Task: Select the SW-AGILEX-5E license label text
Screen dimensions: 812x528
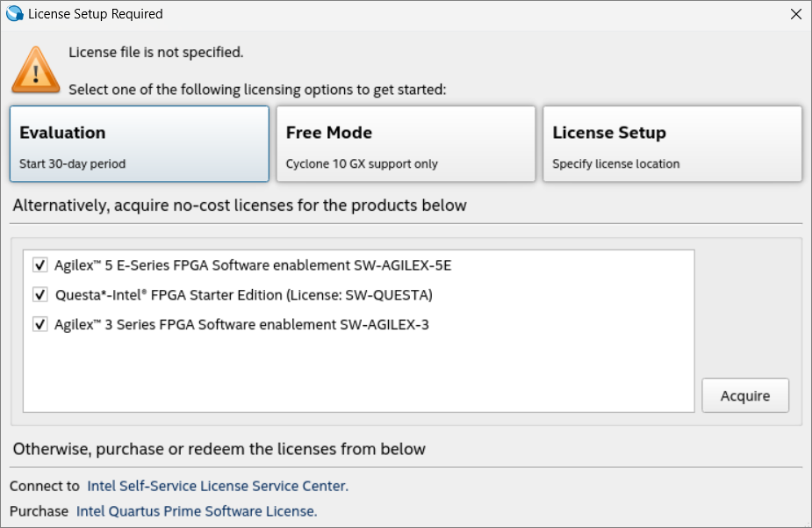Action: tap(253, 264)
